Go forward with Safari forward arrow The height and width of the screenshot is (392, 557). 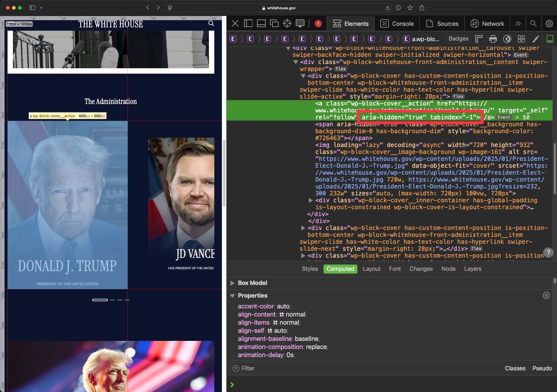(x=158, y=8)
